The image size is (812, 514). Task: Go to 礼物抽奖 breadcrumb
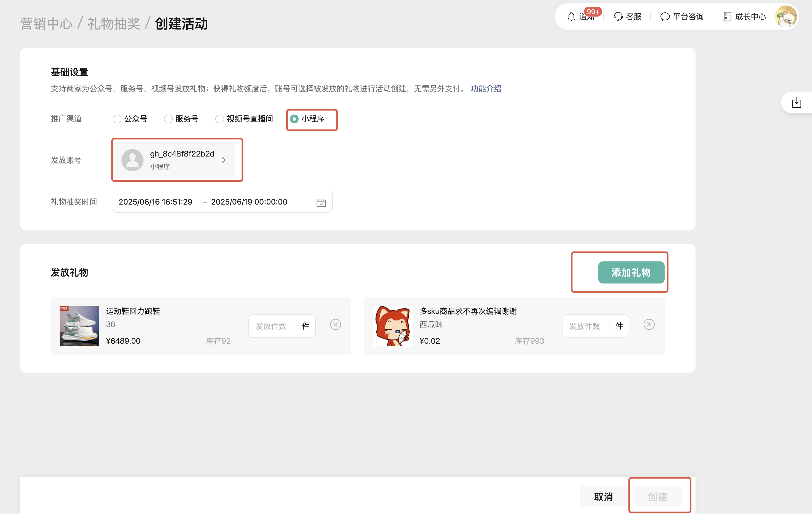114,24
